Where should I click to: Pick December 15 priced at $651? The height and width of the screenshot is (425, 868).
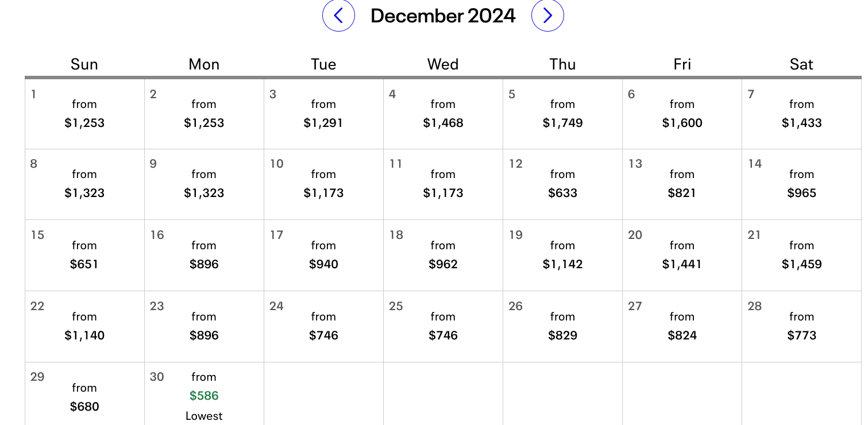tap(84, 256)
